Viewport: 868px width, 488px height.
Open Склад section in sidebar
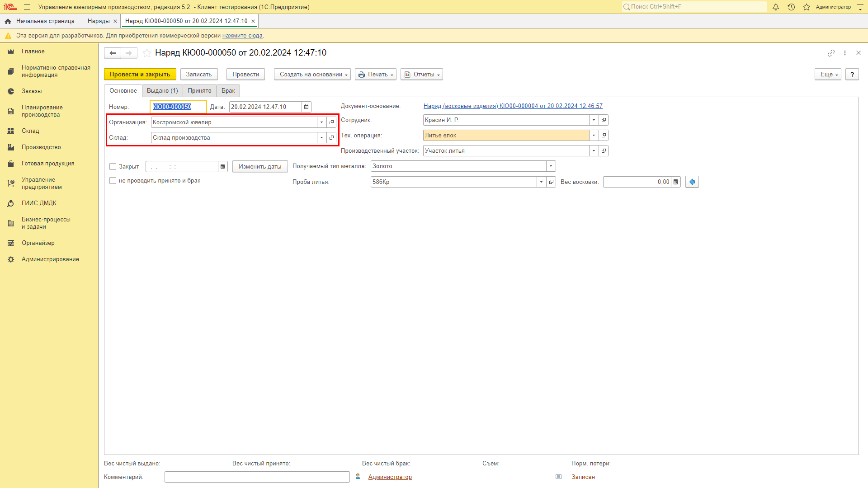[30, 131]
